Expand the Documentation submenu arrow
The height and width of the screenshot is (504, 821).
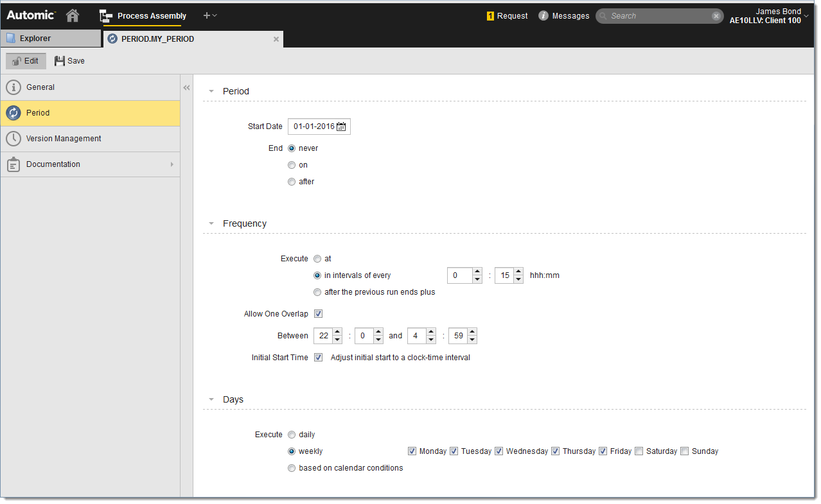click(x=172, y=164)
